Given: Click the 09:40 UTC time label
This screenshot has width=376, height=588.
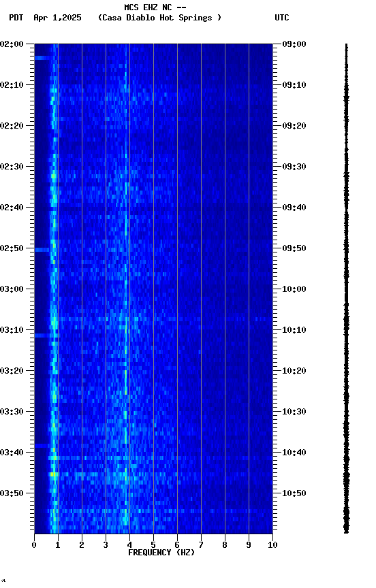Looking at the screenshot, I should coord(294,208).
